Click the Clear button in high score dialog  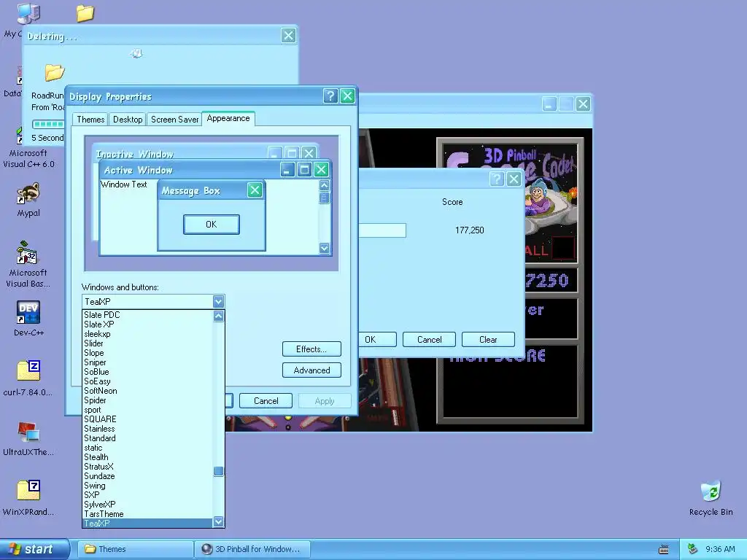pos(488,340)
